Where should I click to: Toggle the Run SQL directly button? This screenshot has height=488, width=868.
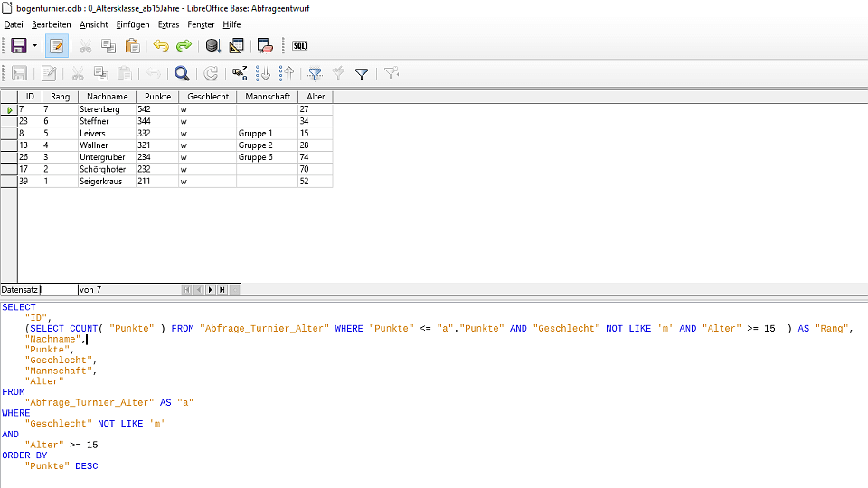pos(300,45)
